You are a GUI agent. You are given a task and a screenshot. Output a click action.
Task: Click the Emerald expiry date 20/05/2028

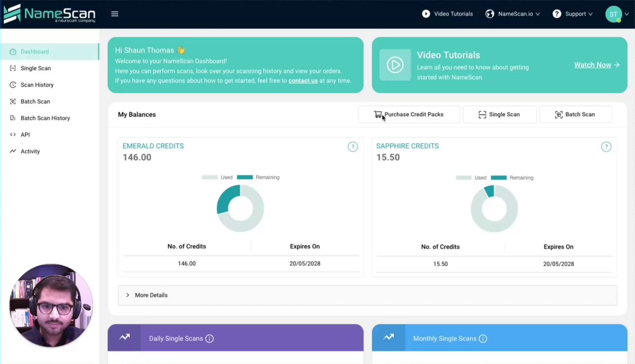(305, 263)
